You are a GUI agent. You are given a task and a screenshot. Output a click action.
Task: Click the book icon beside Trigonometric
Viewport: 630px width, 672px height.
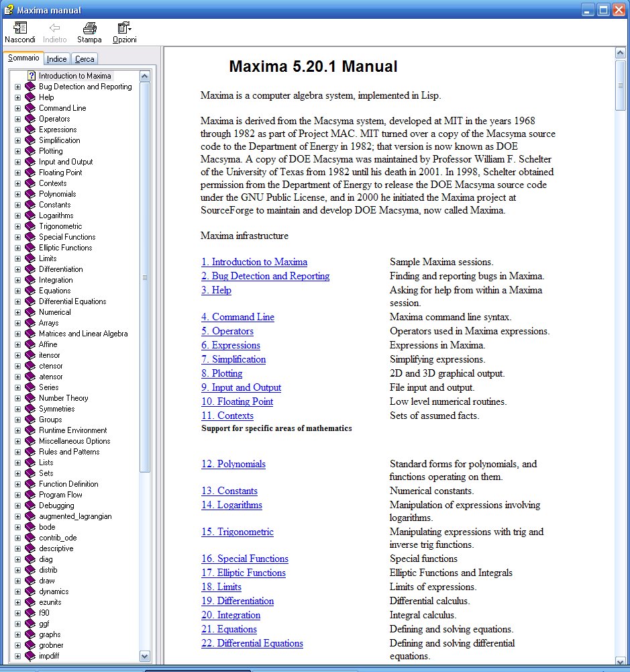click(30, 226)
